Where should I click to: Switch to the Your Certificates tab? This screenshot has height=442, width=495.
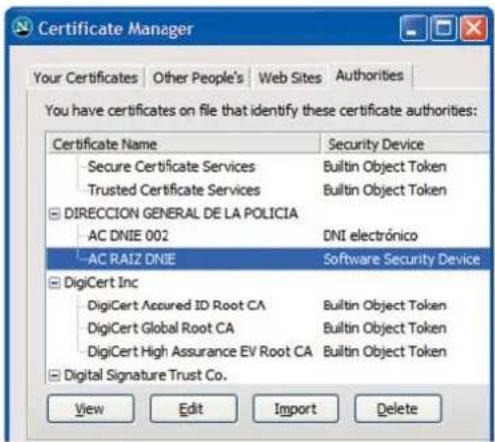pos(86,78)
